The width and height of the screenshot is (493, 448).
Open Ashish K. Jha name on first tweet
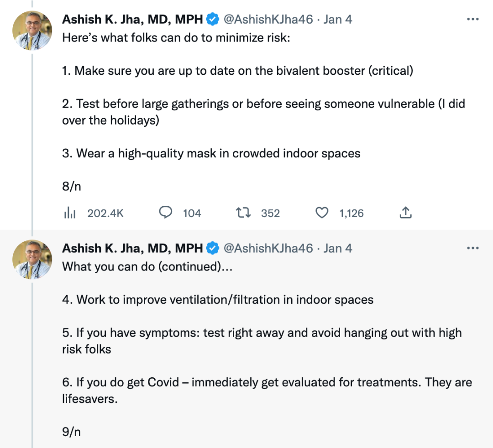[x=132, y=20]
